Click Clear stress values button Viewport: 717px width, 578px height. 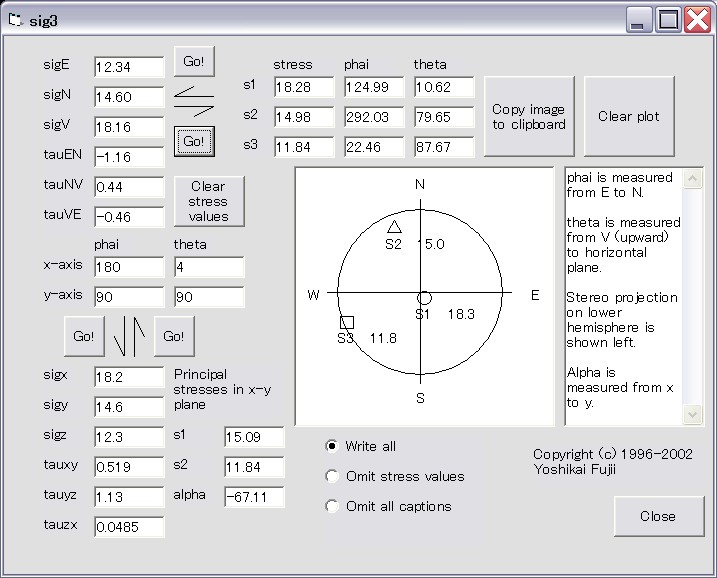tap(208, 201)
